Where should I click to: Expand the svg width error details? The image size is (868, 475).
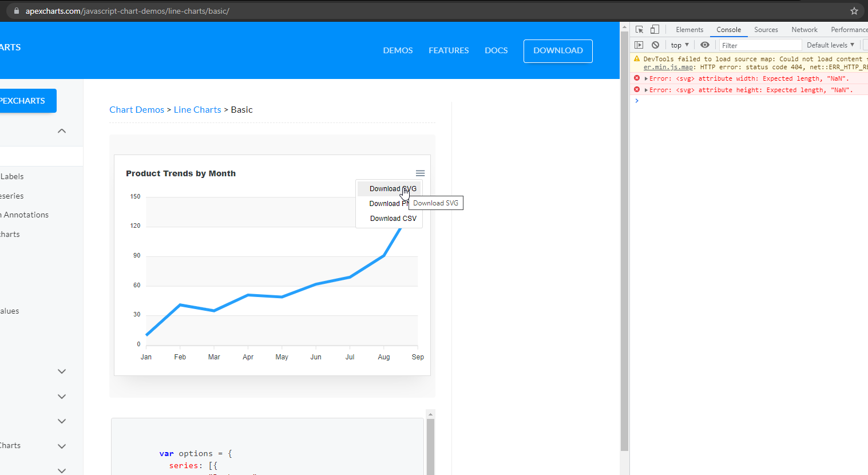click(x=645, y=78)
